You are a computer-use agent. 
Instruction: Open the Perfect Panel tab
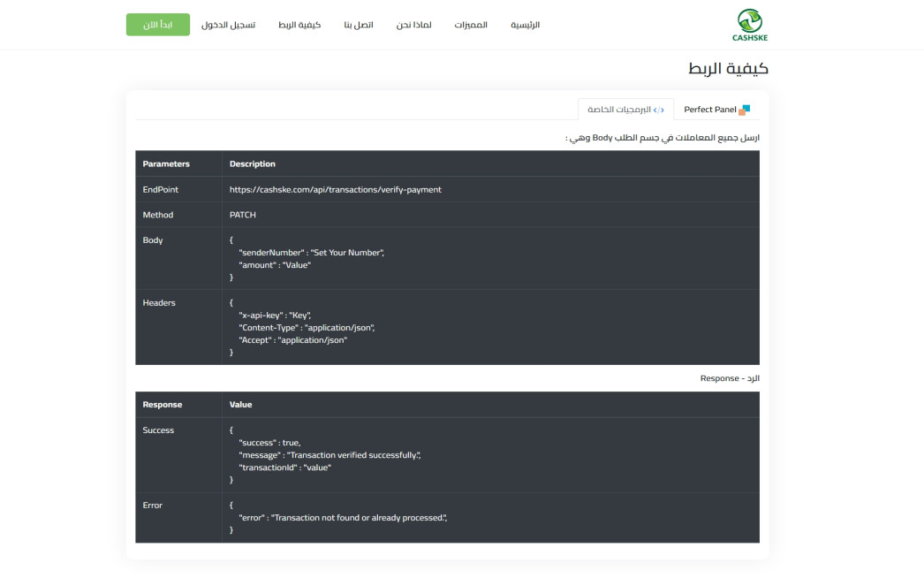coord(716,110)
